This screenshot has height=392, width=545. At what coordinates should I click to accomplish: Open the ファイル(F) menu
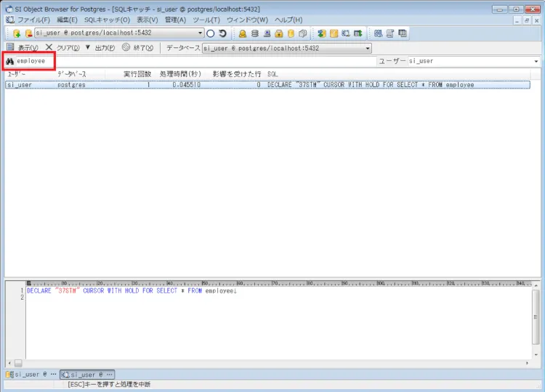pos(33,20)
